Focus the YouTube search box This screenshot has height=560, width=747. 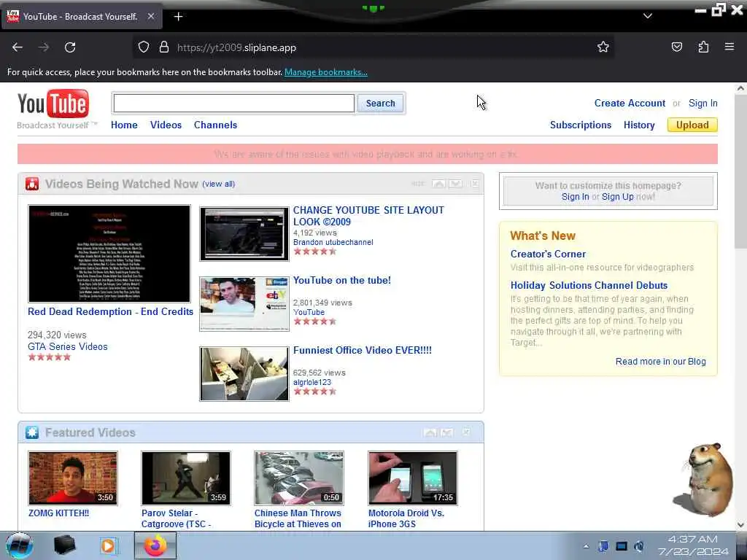point(234,104)
